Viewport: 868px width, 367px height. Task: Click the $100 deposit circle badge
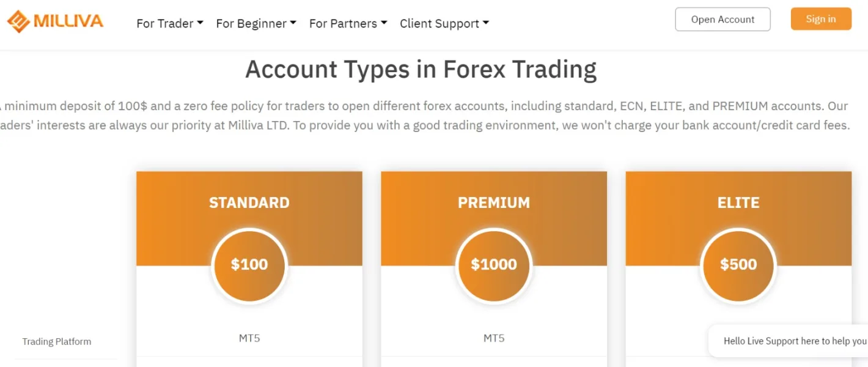click(249, 265)
